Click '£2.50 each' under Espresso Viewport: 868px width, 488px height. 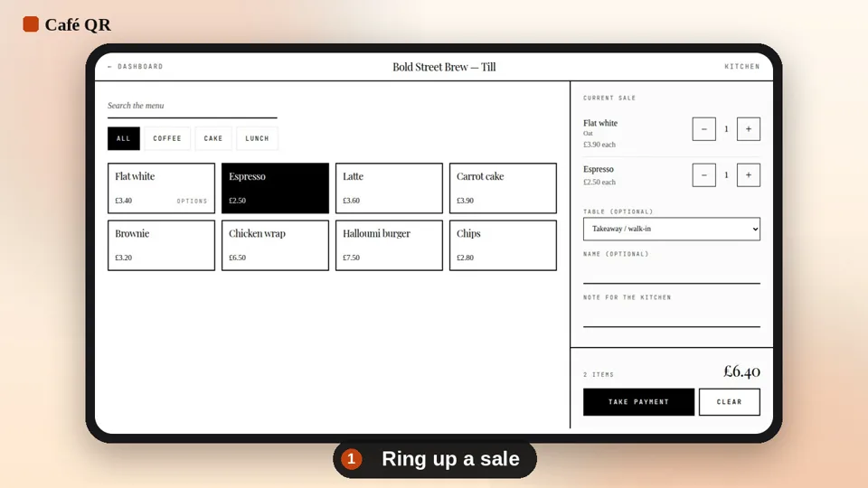pos(599,182)
